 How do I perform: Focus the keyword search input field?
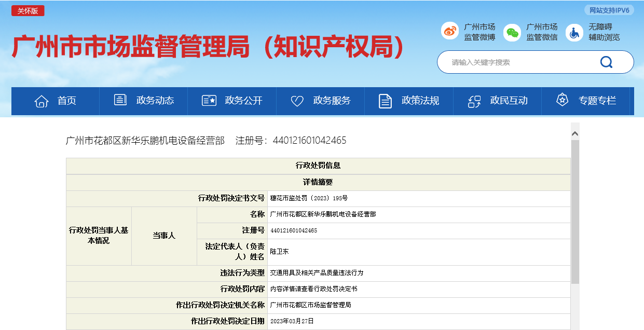pos(519,62)
